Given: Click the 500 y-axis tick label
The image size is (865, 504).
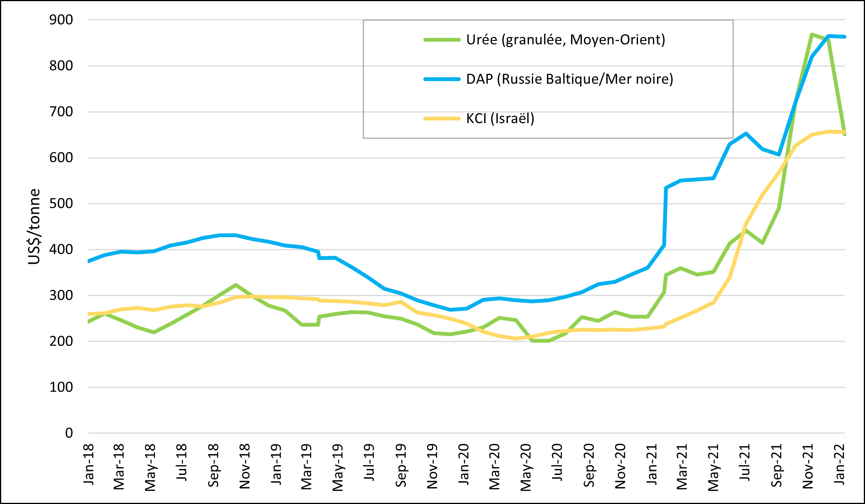Looking at the screenshot, I should click(x=61, y=203).
